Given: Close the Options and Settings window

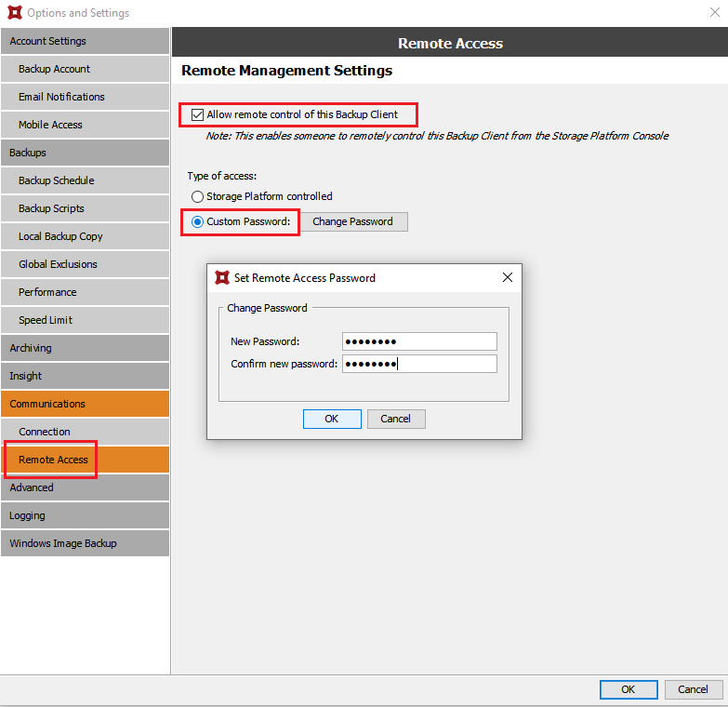Looking at the screenshot, I should (715, 12).
